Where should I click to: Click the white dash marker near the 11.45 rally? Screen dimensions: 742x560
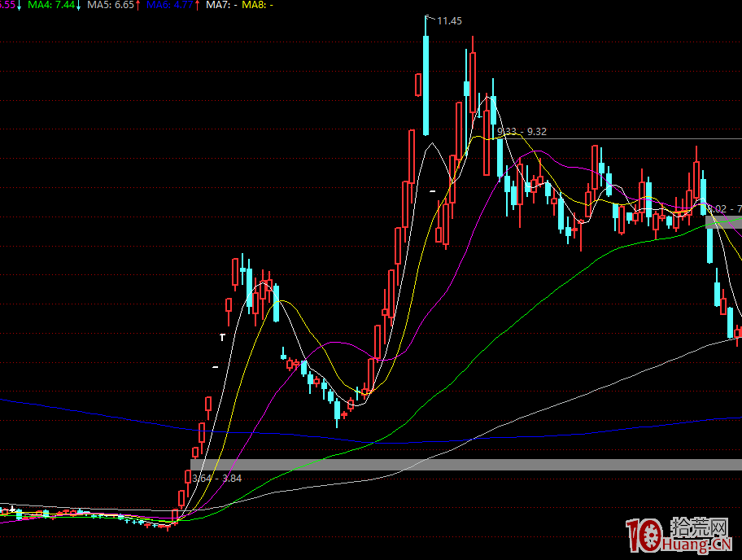coord(433,191)
